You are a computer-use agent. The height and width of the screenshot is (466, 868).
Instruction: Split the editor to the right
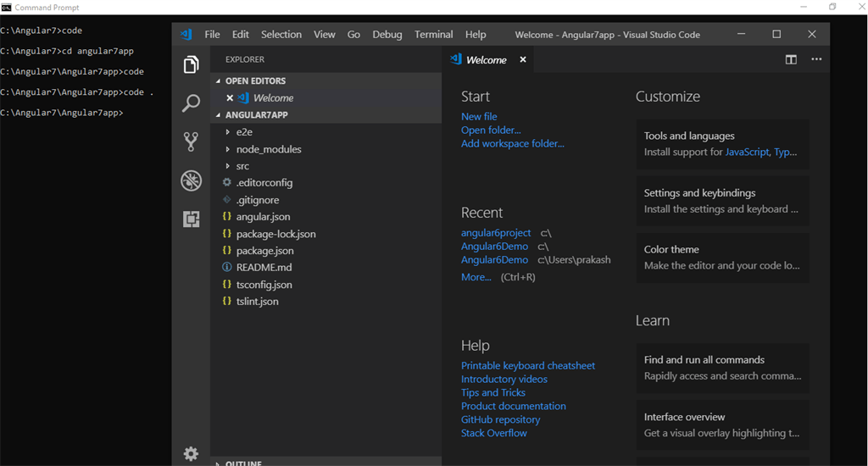point(791,59)
